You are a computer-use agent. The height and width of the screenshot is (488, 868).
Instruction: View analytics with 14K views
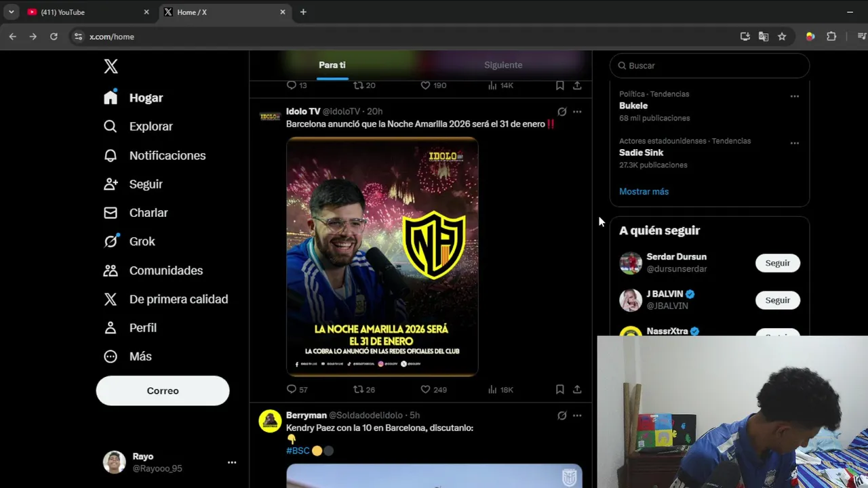[x=500, y=85]
